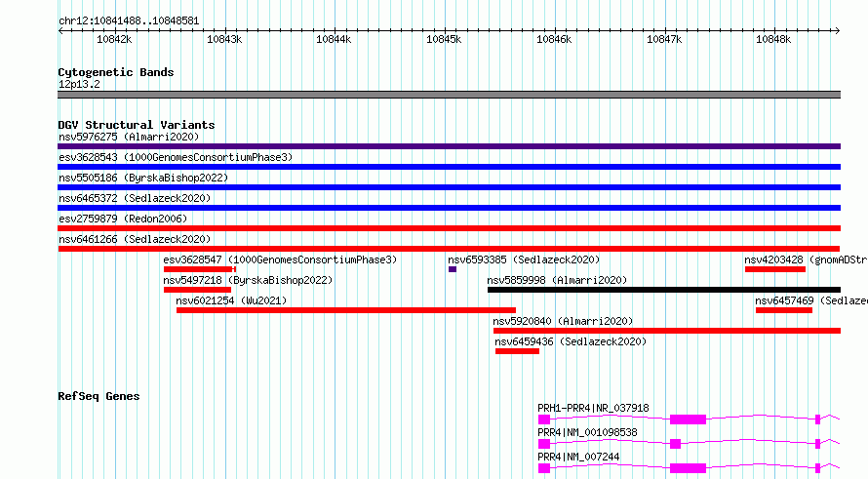Select the long red nsv6021254 variant bar
The height and width of the screenshot is (479, 868).
tap(346, 310)
